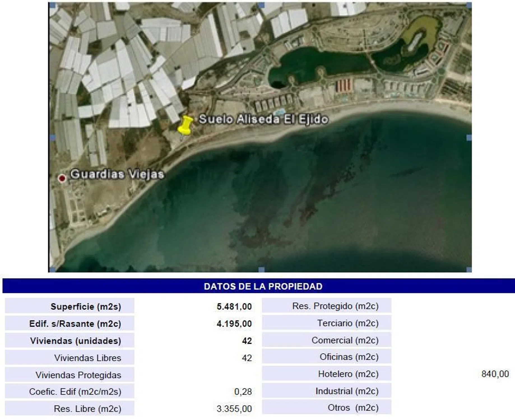Click the top-left image resize handle
Viewport: 515px width, 420px height.
52,5
